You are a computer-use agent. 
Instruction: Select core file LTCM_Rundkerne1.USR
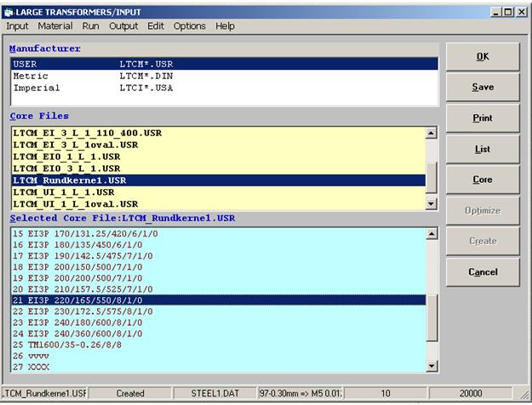tap(219, 180)
